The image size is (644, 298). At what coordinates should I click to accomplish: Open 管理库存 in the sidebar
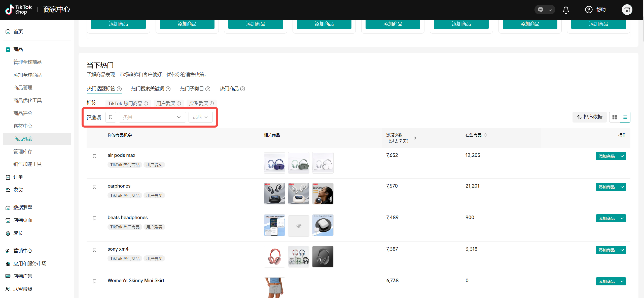pyautogui.click(x=23, y=152)
